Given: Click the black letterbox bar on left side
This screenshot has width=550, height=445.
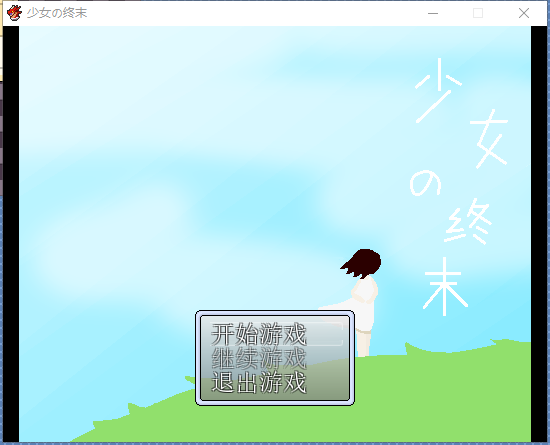Looking at the screenshot, I should pos(11,234).
